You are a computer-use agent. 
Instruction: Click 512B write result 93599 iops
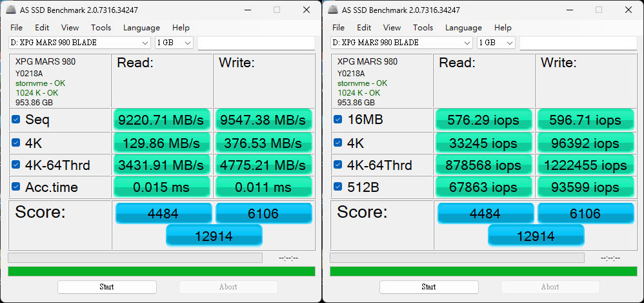[586, 187]
